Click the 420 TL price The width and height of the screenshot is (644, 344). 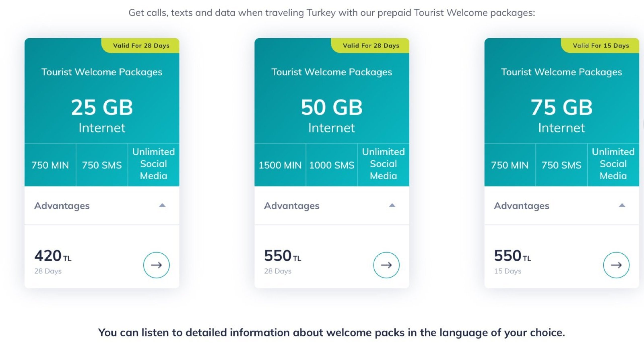point(53,256)
